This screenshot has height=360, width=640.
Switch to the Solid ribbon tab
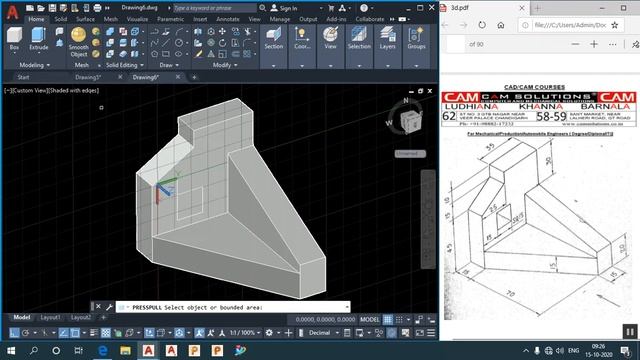pos(60,19)
